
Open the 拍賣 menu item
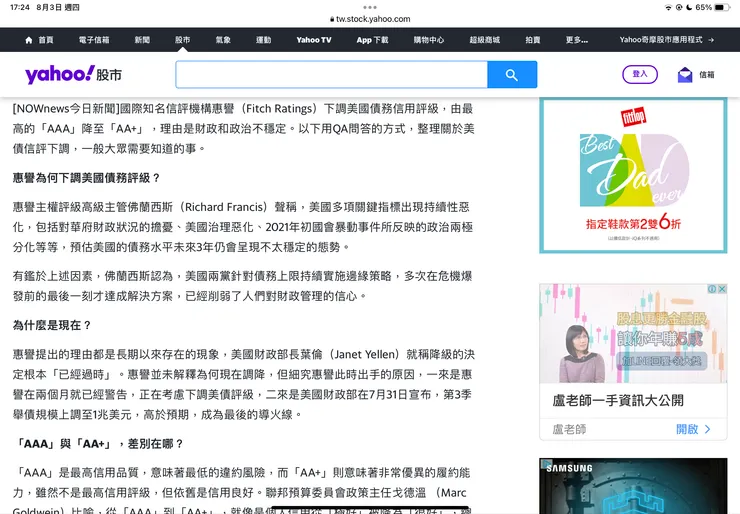click(x=533, y=40)
